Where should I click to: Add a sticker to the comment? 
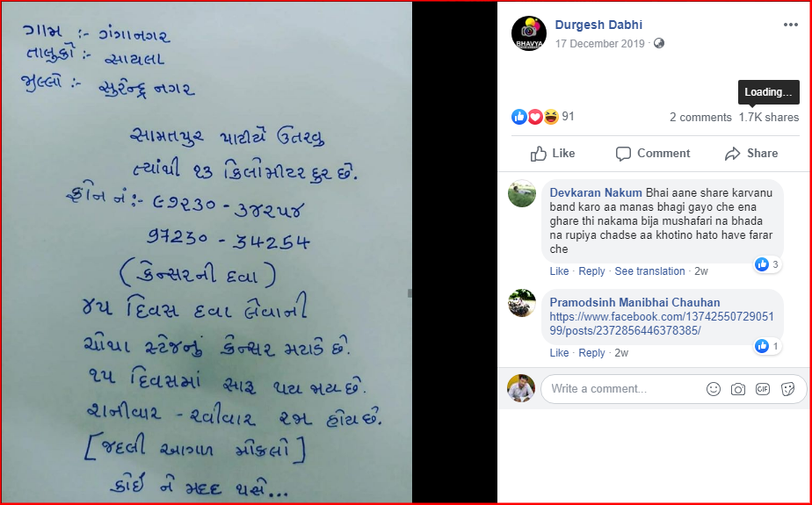coord(787,389)
